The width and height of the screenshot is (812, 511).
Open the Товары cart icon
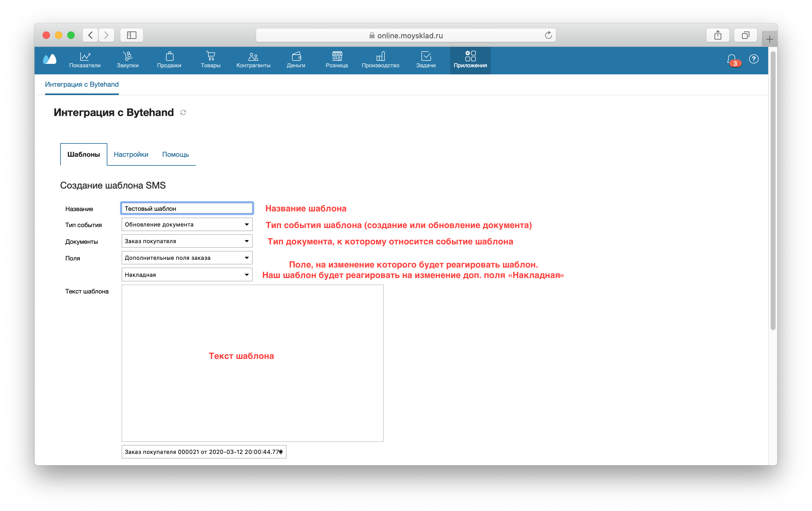pos(210,56)
